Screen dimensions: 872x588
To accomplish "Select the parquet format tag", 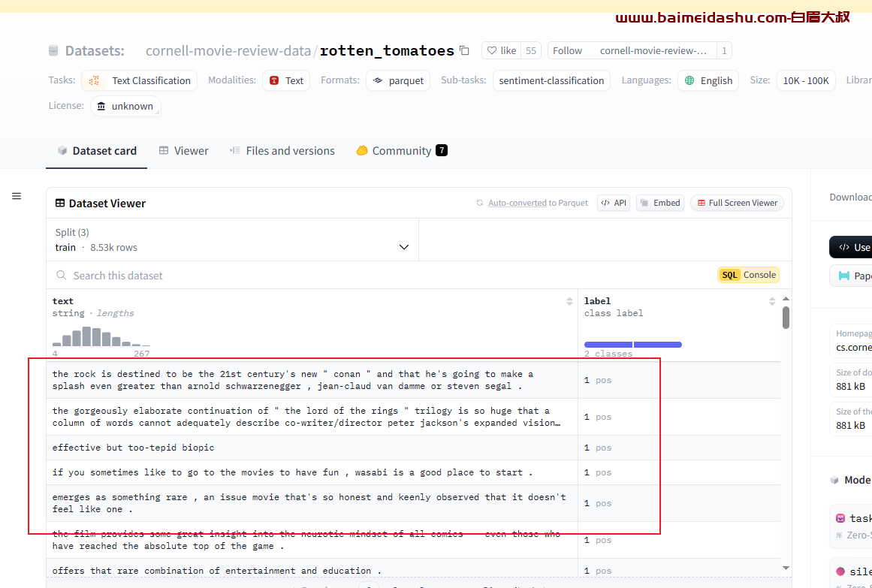I will tap(397, 80).
